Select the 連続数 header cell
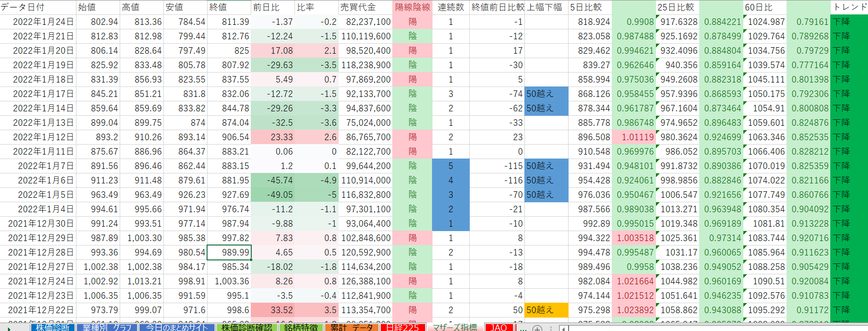Image resolution: width=868 pixels, height=331 pixels. point(451,7)
